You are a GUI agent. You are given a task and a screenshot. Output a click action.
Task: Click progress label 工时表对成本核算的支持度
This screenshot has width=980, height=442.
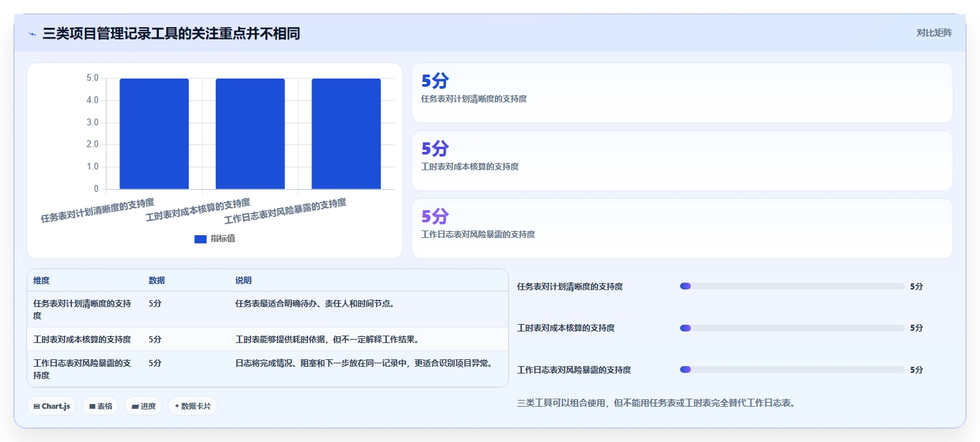[x=566, y=328]
